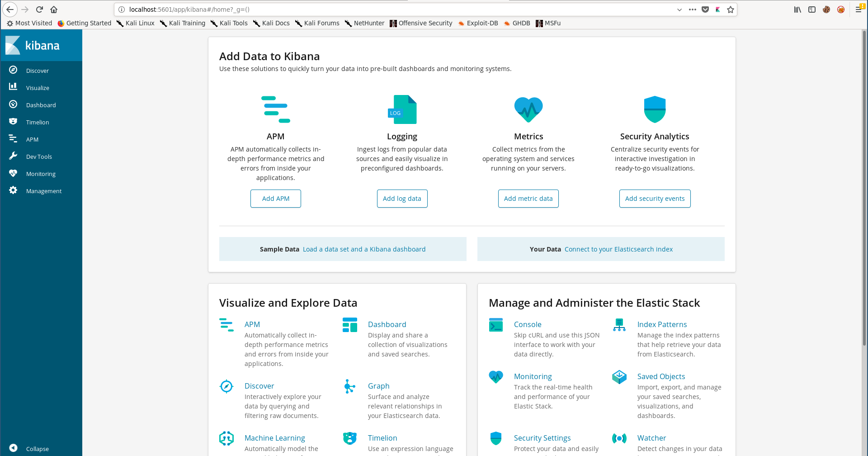Click the Visualize bar chart sidebar icon
The image size is (868, 456).
(13, 87)
